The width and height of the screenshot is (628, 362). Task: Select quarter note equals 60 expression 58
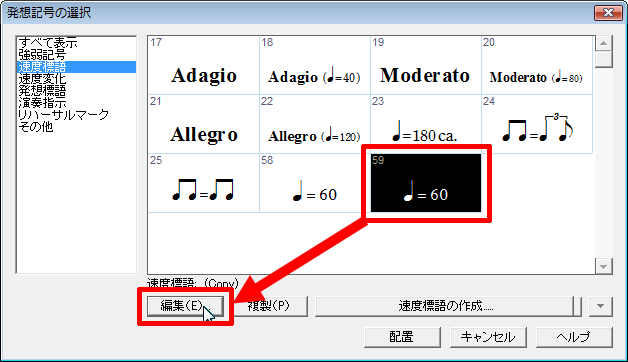315,183
